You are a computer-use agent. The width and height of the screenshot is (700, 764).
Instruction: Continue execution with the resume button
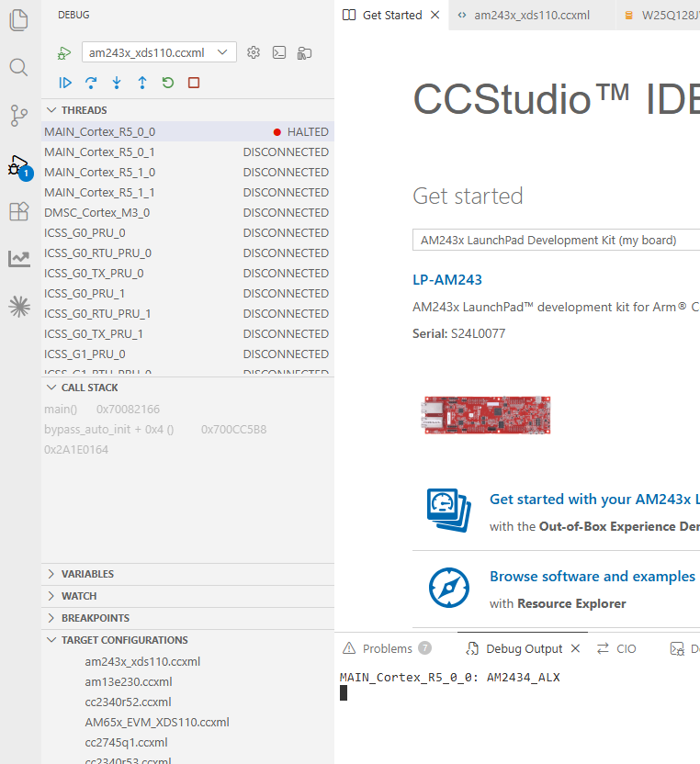(65, 83)
